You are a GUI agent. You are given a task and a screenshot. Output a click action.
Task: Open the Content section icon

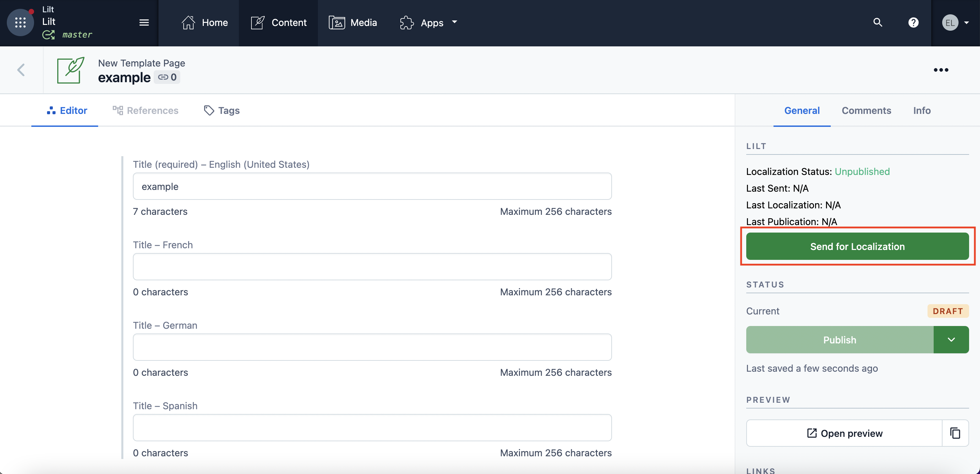pyautogui.click(x=258, y=23)
